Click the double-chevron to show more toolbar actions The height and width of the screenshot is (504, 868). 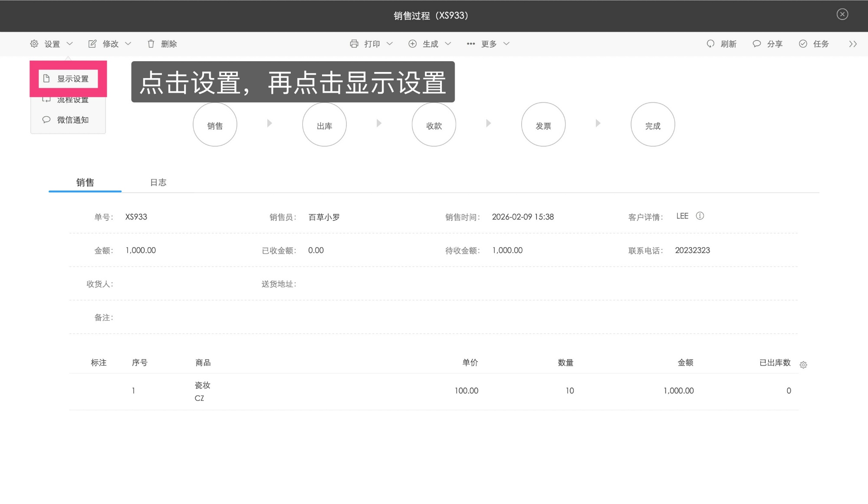pyautogui.click(x=853, y=44)
